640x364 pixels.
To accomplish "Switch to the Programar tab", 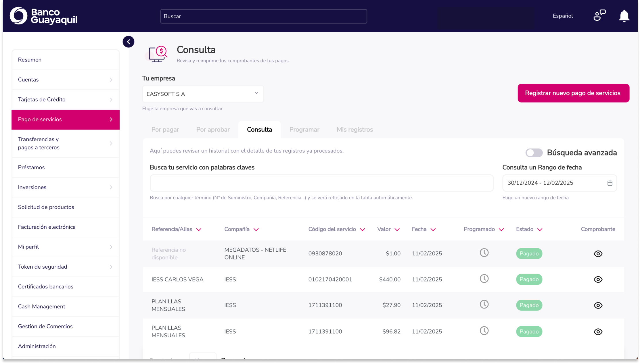I will (304, 130).
